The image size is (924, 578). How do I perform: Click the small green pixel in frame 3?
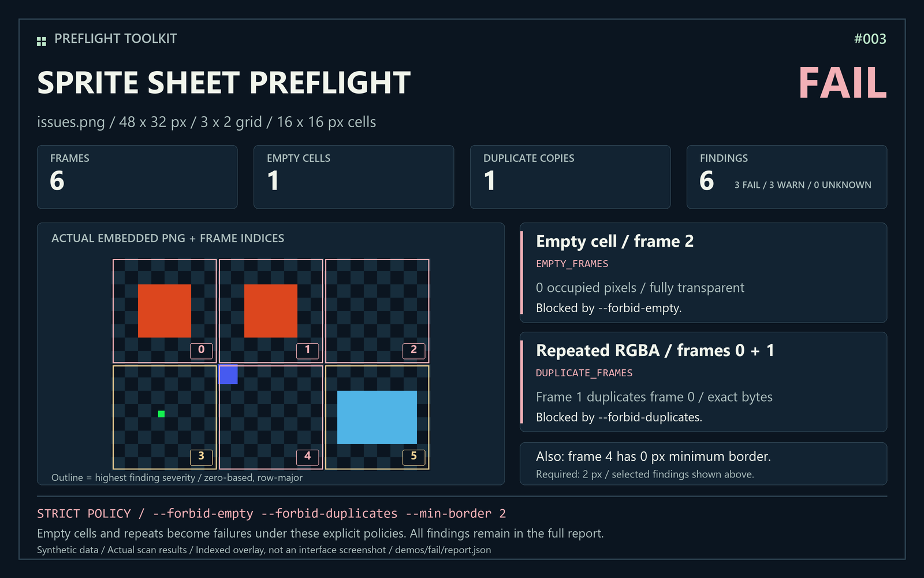coord(161,414)
